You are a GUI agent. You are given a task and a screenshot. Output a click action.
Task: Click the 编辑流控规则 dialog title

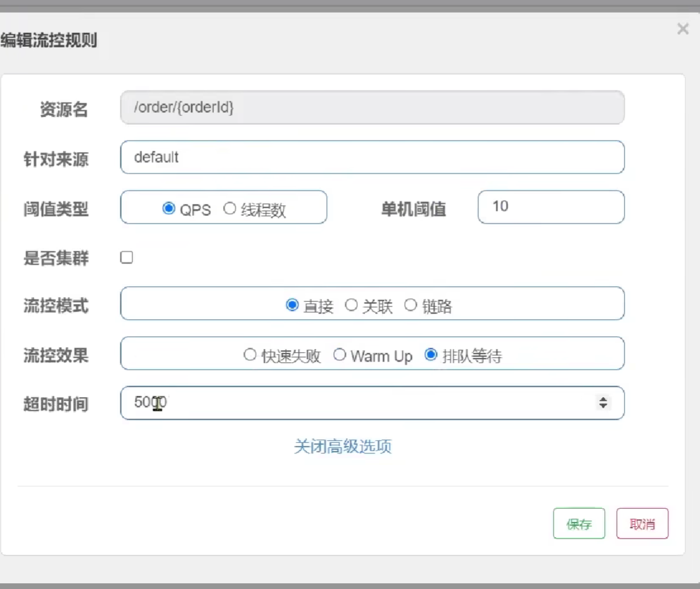click(x=49, y=42)
